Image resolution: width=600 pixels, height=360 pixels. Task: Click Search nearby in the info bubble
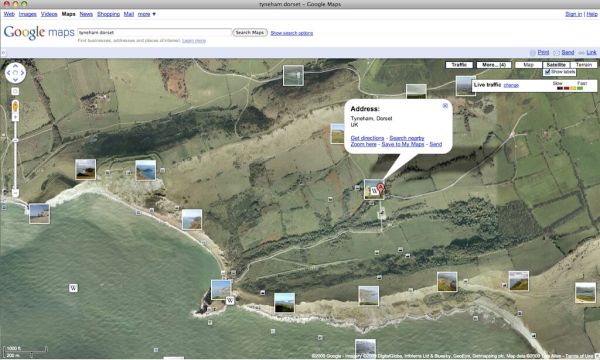coord(407,138)
